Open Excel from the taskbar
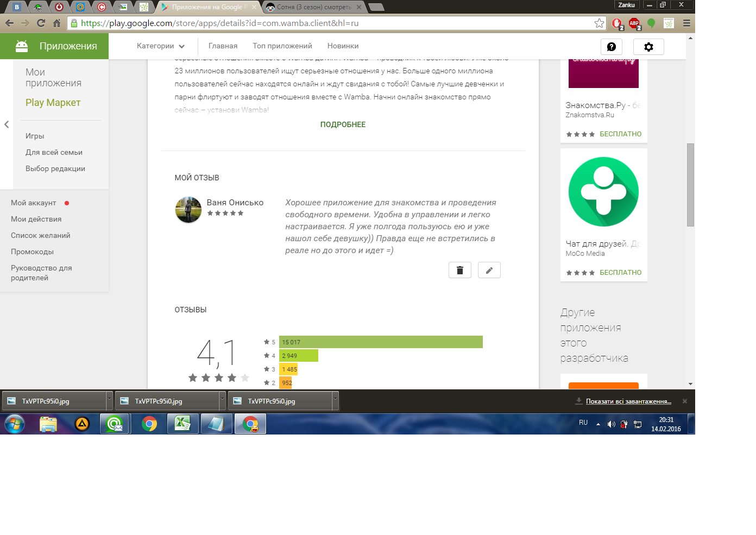Image resolution: width=756 pixels, height=535 pixels. click(x=182, y=424)
